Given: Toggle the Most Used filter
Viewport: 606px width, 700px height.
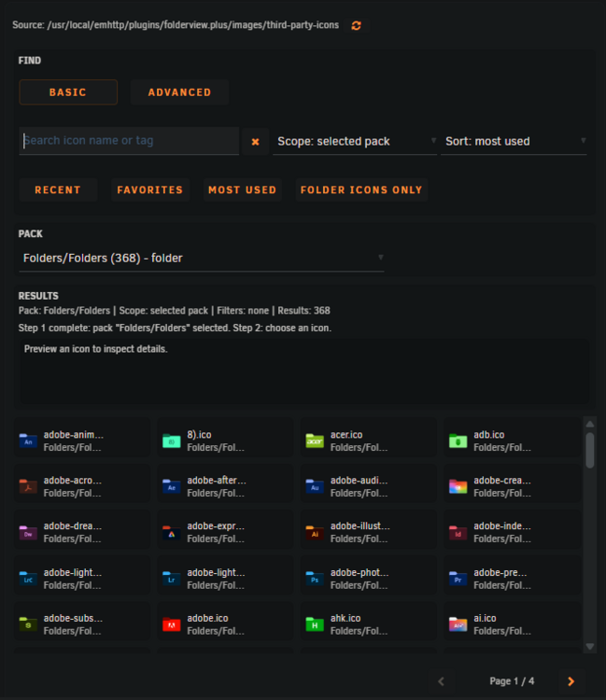Looking at the screenshot, I should point(243,190).
